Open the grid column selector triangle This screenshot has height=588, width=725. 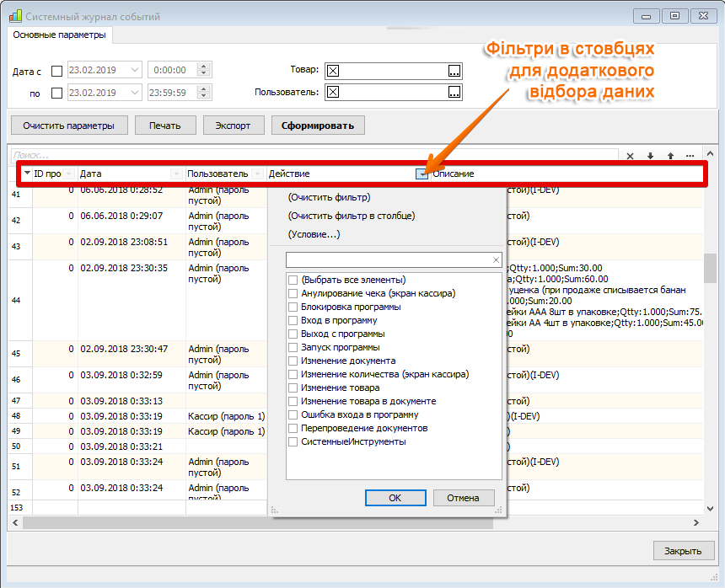pyautogui.click(x=27, y=174)
